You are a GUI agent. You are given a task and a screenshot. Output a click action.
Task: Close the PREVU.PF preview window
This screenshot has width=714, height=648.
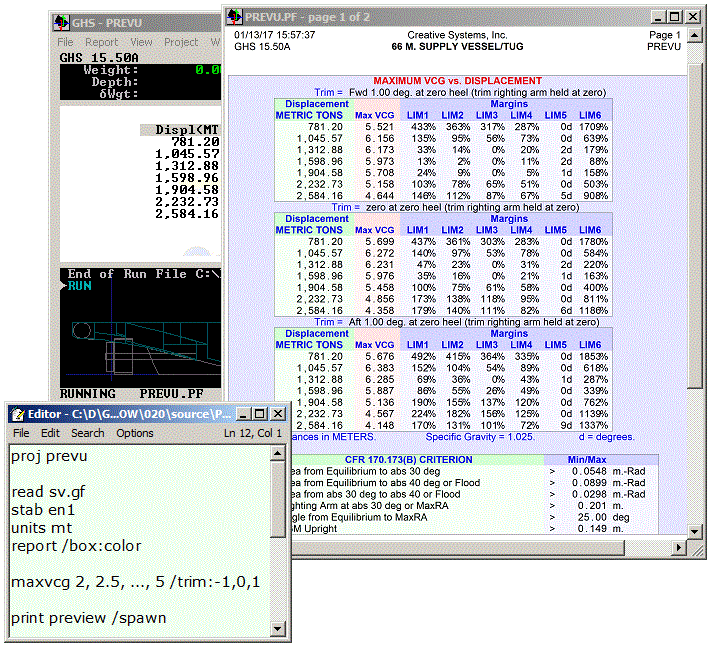[x=693, y=17]
